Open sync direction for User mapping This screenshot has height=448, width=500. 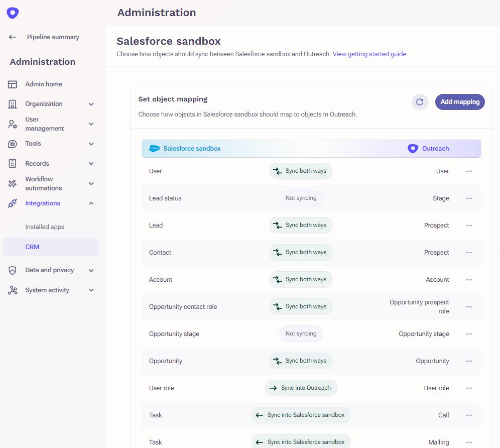pos(301,171)
